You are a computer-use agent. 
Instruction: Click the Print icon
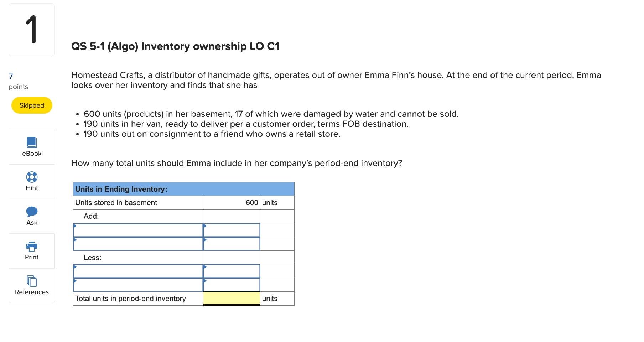click(31, 247)
